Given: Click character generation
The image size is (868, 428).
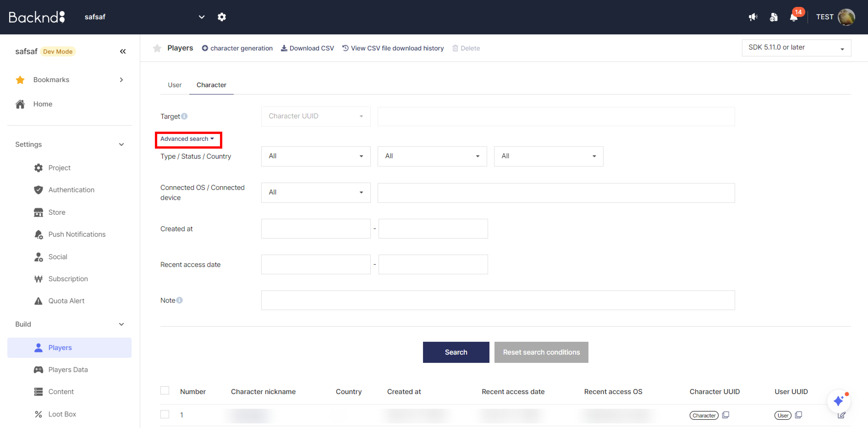Looking at the screenshot, I should (x=237, y=48).
